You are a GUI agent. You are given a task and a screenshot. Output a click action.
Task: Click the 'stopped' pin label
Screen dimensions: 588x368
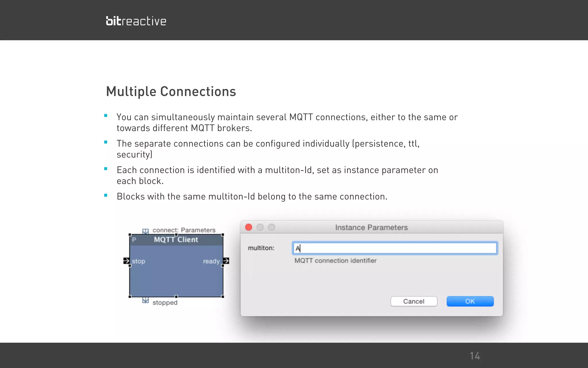click(165, 302)
